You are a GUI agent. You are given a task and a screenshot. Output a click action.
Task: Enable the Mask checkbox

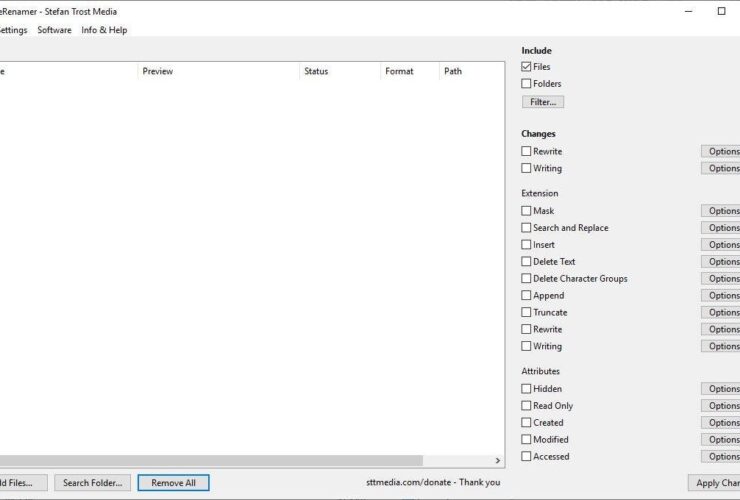pyautogui.click(x=526, y=211)
